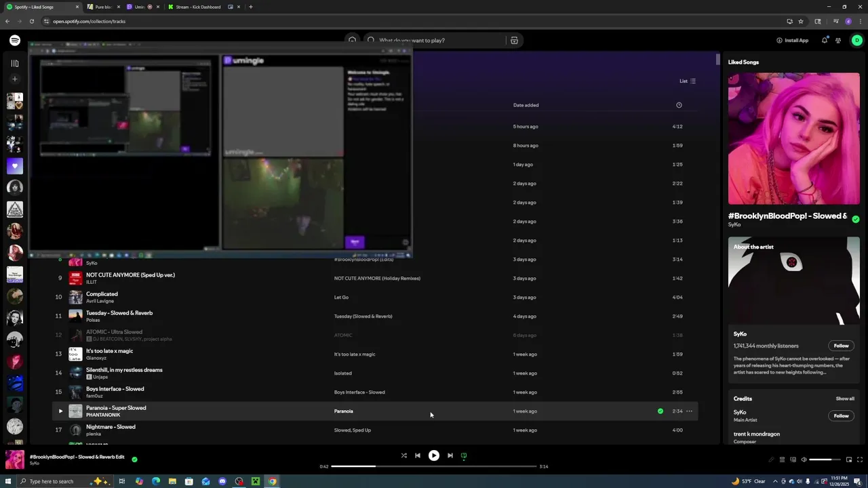This screenshot has height=488, width=868.
Task: Open Minecraft icon in the taskbar
Action: pyautogui.click(x=256, y=481)
